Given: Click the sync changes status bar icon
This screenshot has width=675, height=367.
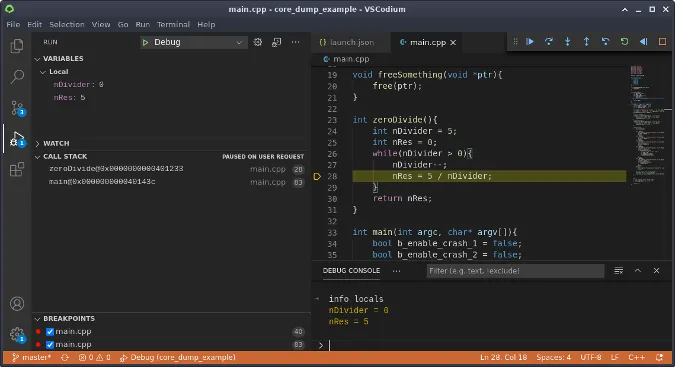Looking at the screenshot, I should [x=65, y=358].
